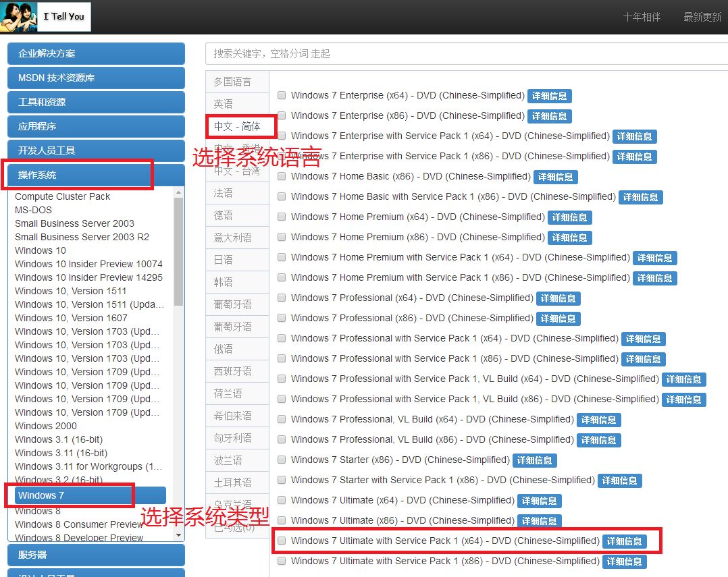This screenshot has height=577, width=728.
Task: Show 详细信息 for Professional SP1, VL Build (x64)
Action: 684,379
